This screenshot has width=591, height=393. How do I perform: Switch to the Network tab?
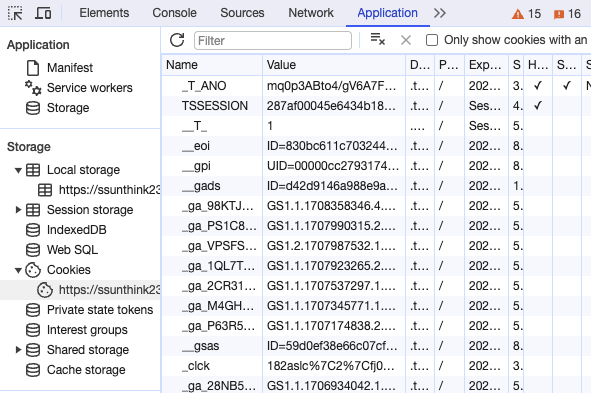click(311, 13)
